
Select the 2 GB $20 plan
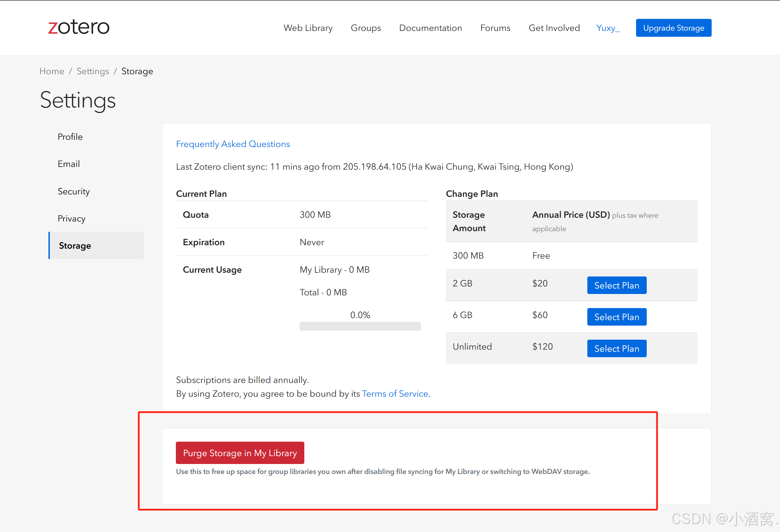(617, 285)
